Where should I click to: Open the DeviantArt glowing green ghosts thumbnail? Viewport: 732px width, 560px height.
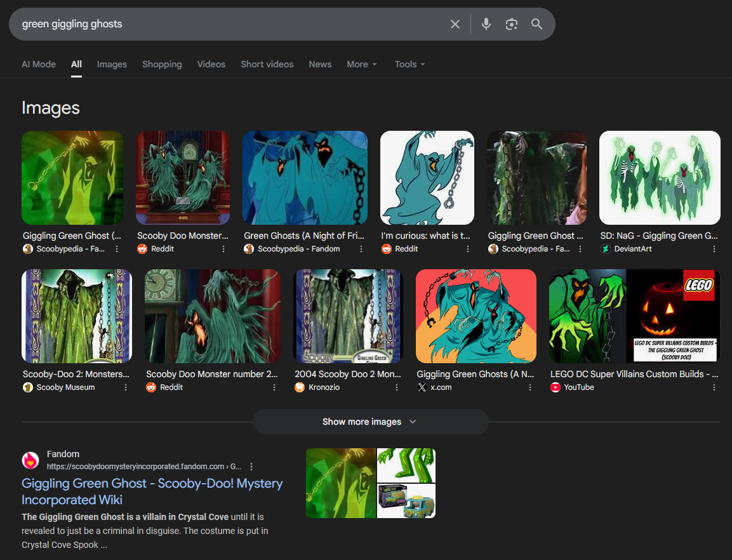660,178
